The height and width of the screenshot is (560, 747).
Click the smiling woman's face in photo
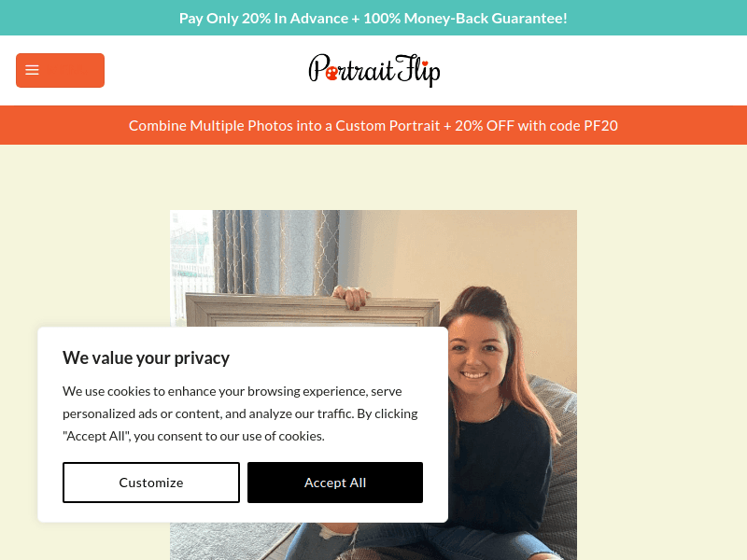point(476,352)
